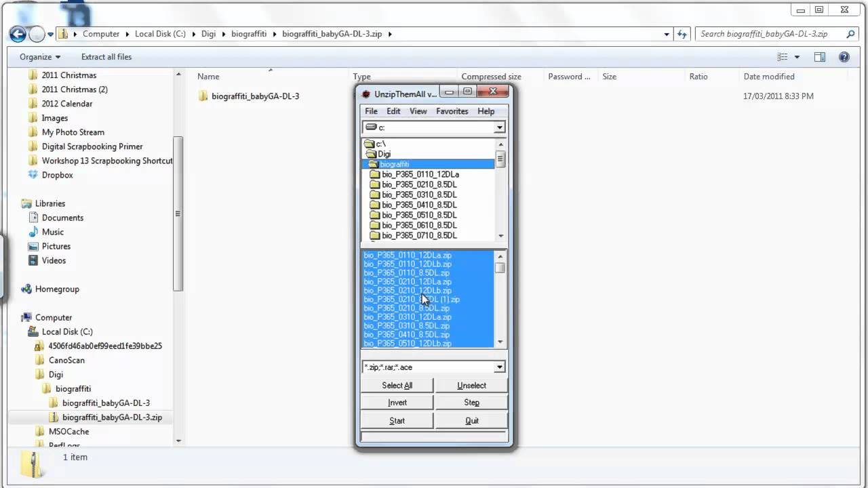Click Computer in the address breadcrumb

[x=101, y=34]
